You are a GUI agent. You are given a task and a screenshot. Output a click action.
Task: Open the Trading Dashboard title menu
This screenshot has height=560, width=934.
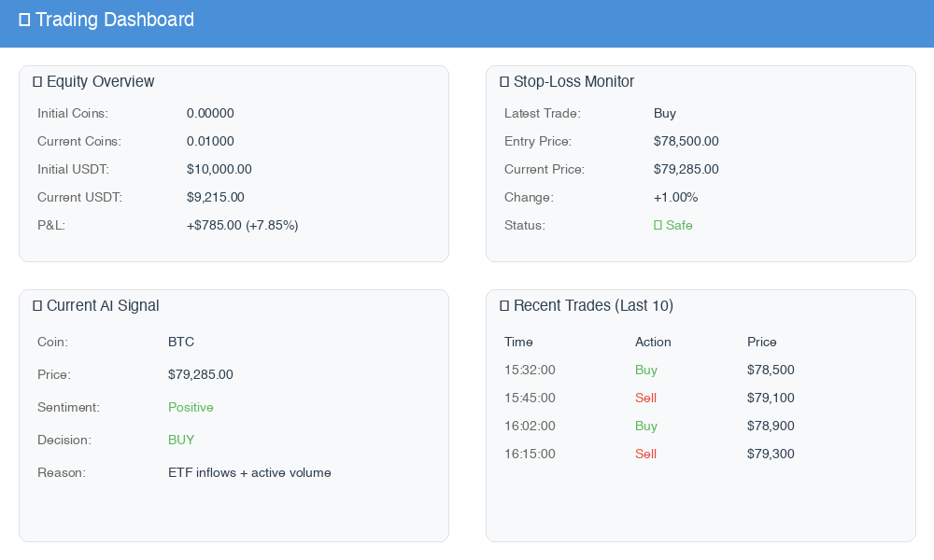[114, 19]
